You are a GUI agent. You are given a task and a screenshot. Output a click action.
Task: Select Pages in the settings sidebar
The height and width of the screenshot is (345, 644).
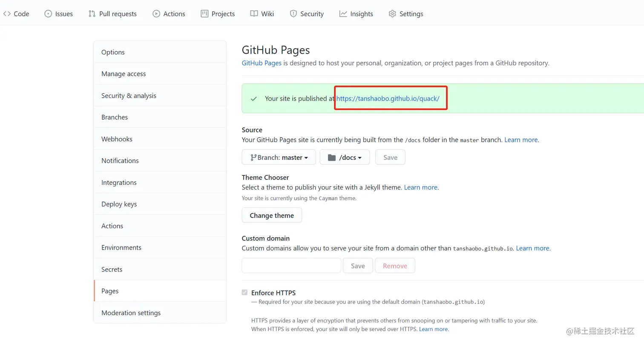[160, 291]
